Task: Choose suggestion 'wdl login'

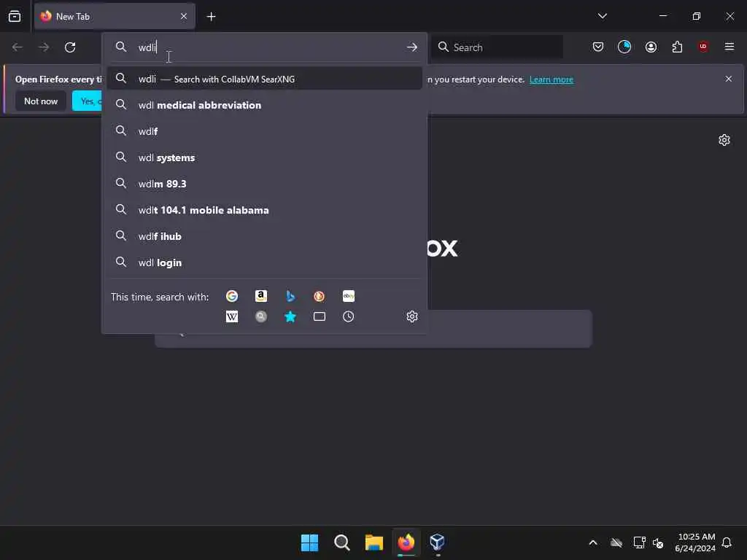Action: pyautogui.click(x=264, y=262)
